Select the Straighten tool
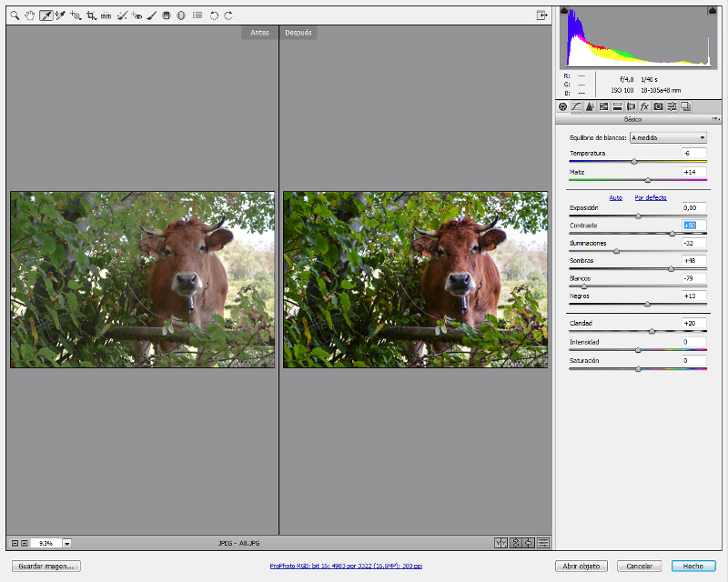This screenshot has width=728, height=582. [106, 15]
